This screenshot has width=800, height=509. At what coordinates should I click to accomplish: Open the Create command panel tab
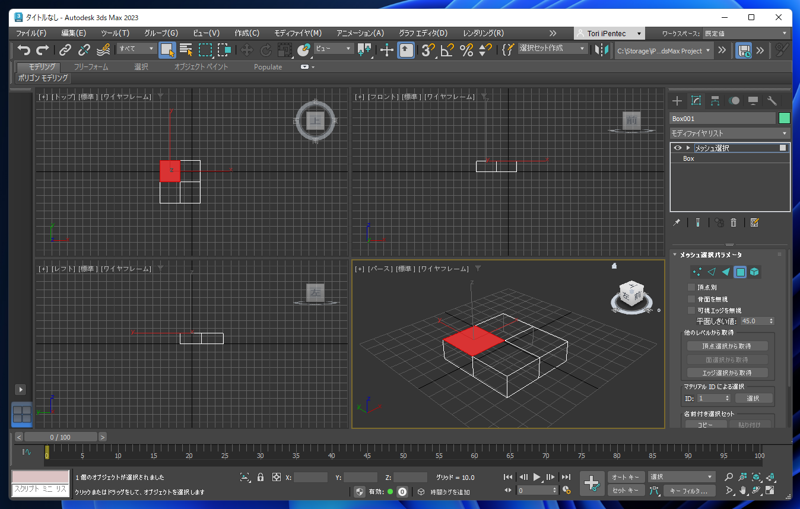(x=677, y=100)
